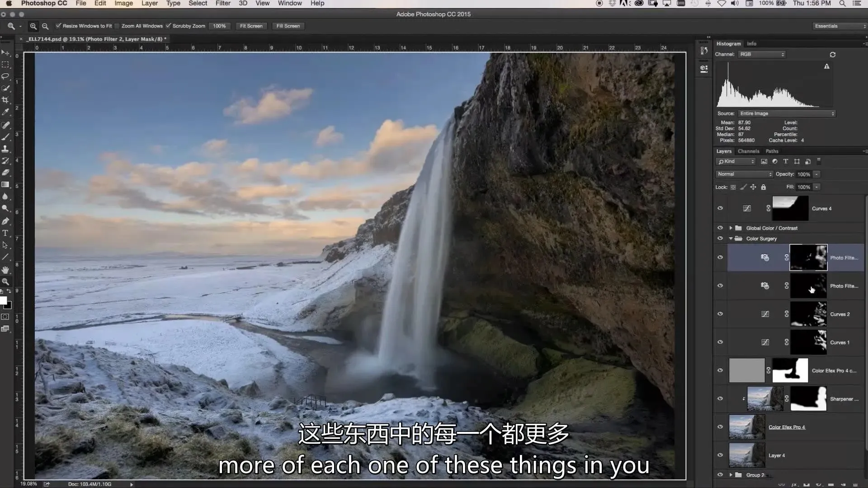Refresh the histogram with the refresh icon
Screen dimensions: 868x488
832,55
